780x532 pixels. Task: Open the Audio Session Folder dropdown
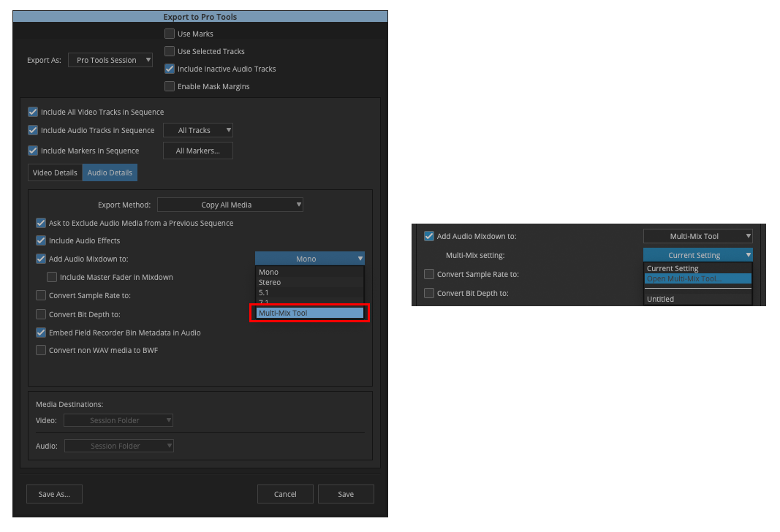click(x=119, y=446)
